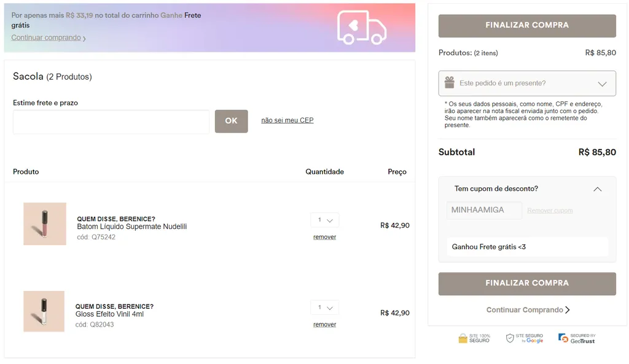
Task: Click the GeoTrust secured badge
Action: point(577,338)
